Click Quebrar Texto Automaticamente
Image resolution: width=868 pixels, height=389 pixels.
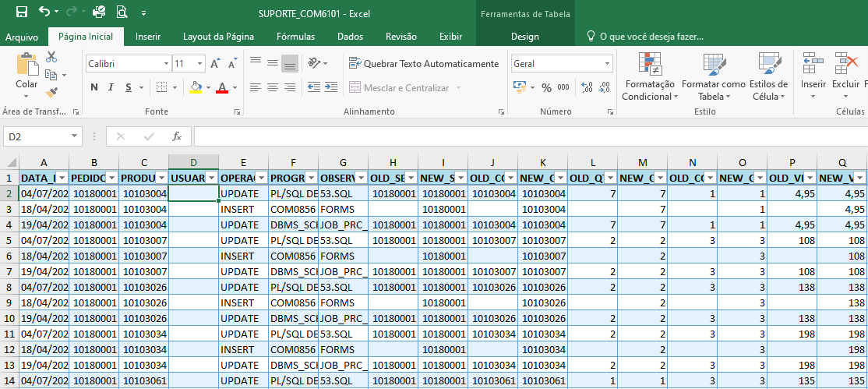pos(424,64)
